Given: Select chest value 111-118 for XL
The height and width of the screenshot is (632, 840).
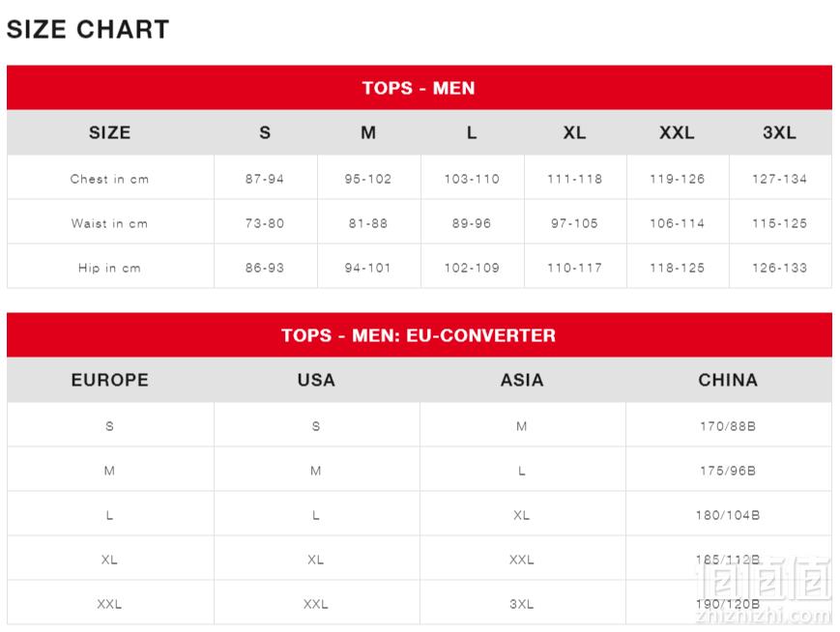Looking at the screenshot, I should pos(575,179).
